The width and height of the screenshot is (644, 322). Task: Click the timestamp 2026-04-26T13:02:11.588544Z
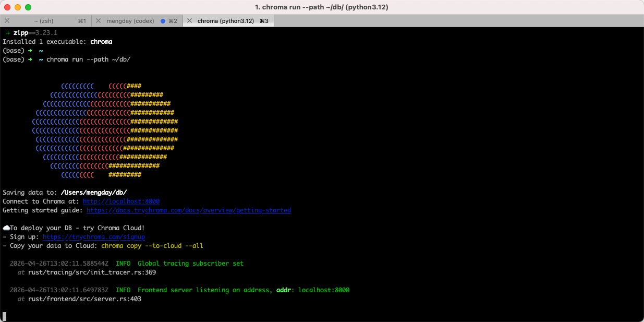coord(59,264)
